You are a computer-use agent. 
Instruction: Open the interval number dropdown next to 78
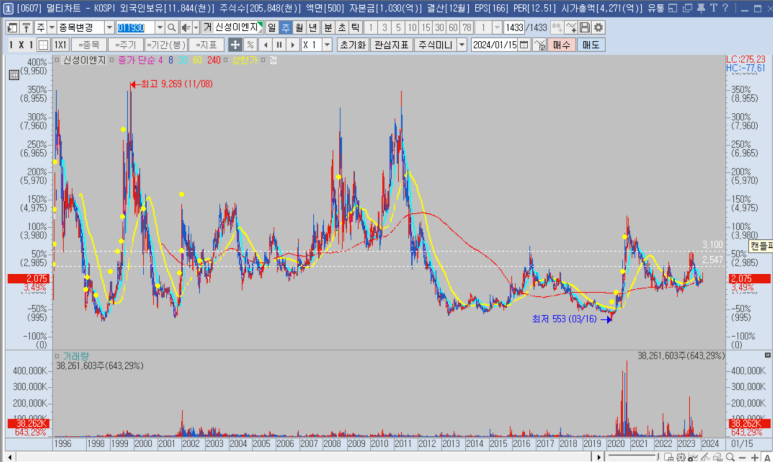[497, 28]
